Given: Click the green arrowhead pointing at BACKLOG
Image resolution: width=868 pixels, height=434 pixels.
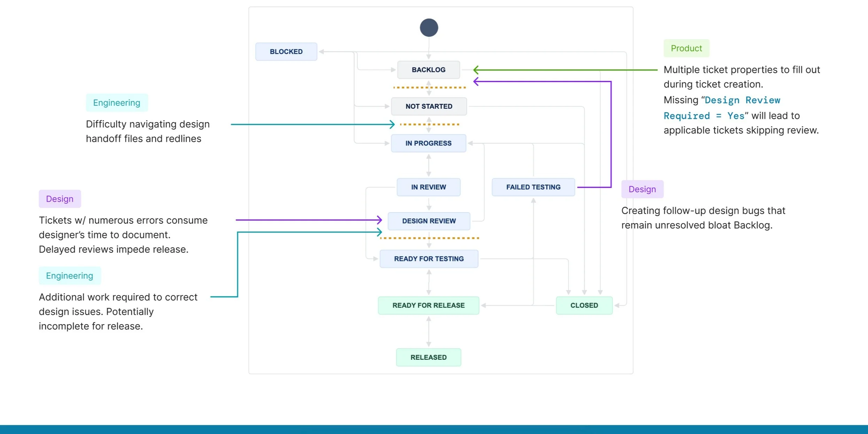Looking at the screenshot, I should coord(476,70).
